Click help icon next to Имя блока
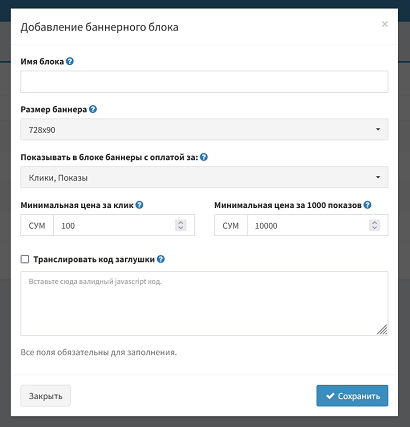 pyautogui.click(x=70, y=61)
